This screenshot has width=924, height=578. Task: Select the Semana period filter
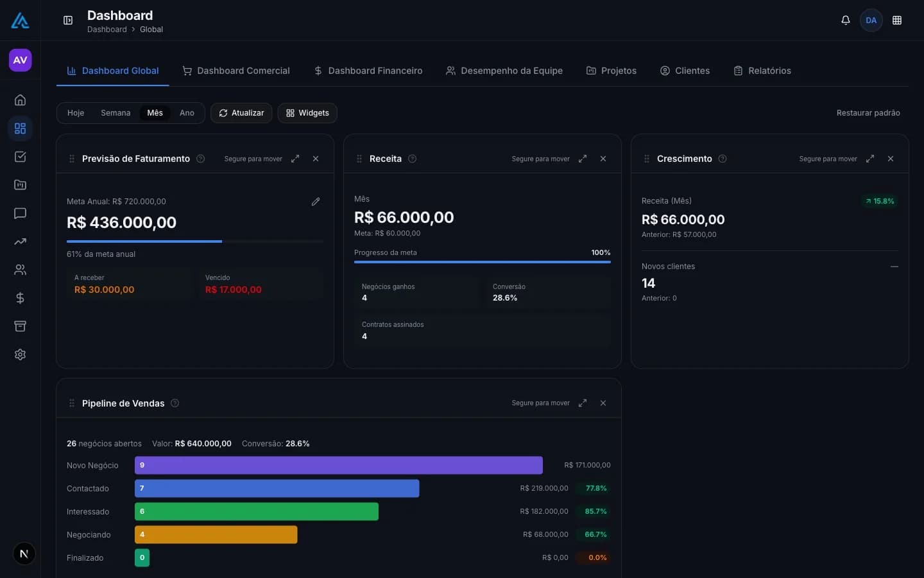(116, 113)
